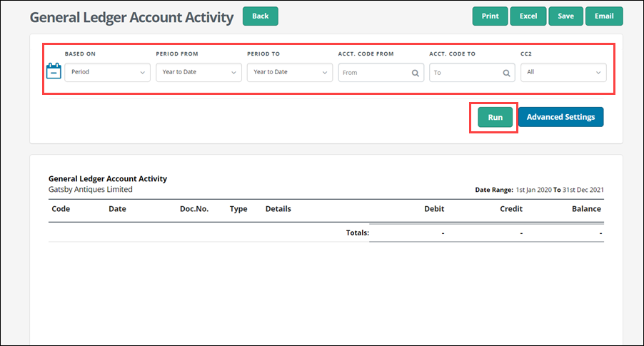644x346 pixels.
Task: Click the search magnifier in Acct. Code From
Action: pyautogui.click(x=416, y=73)
